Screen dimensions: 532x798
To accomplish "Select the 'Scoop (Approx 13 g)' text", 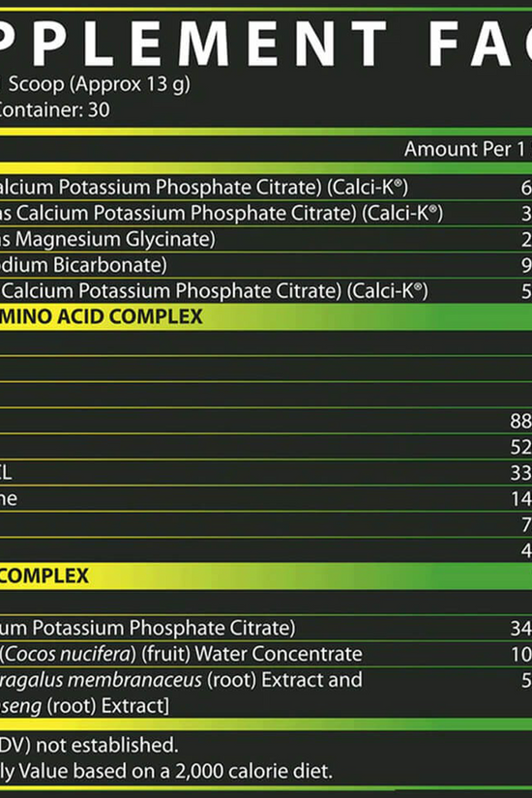I will click(100, 84).
